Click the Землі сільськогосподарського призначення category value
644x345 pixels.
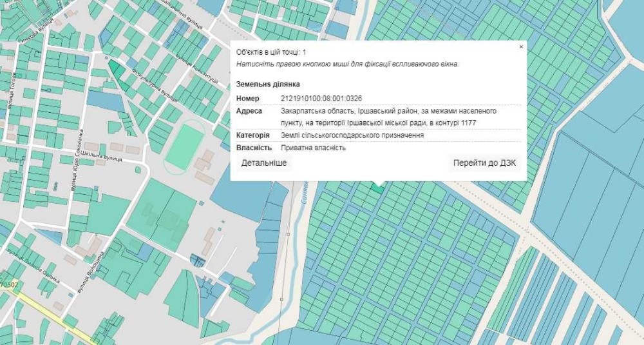click(x=352, y=135)
